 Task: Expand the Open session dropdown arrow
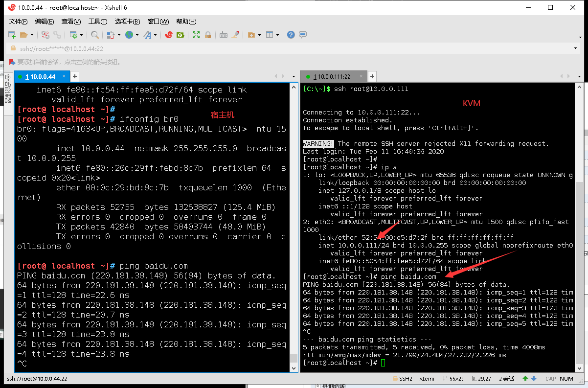(x=32, y=35)
